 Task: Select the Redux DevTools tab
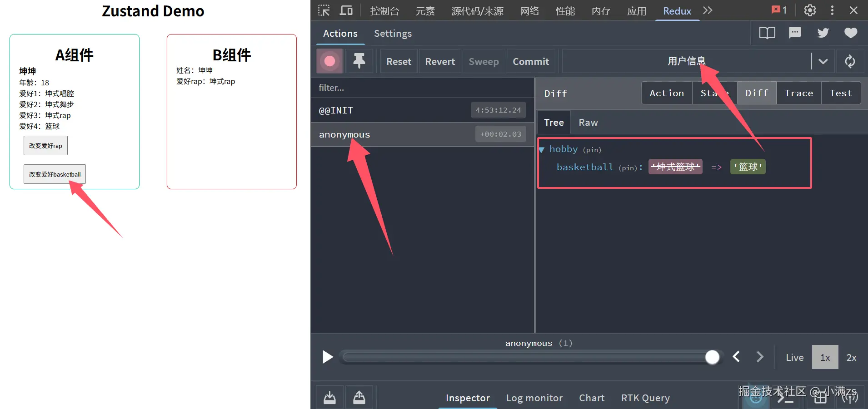[x=677, y=11]
